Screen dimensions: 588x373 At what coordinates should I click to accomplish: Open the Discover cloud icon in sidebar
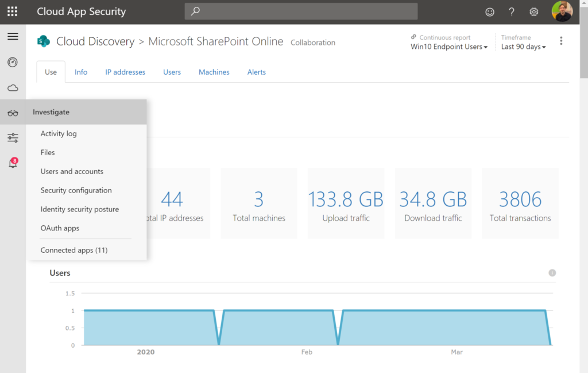point(13,88)
